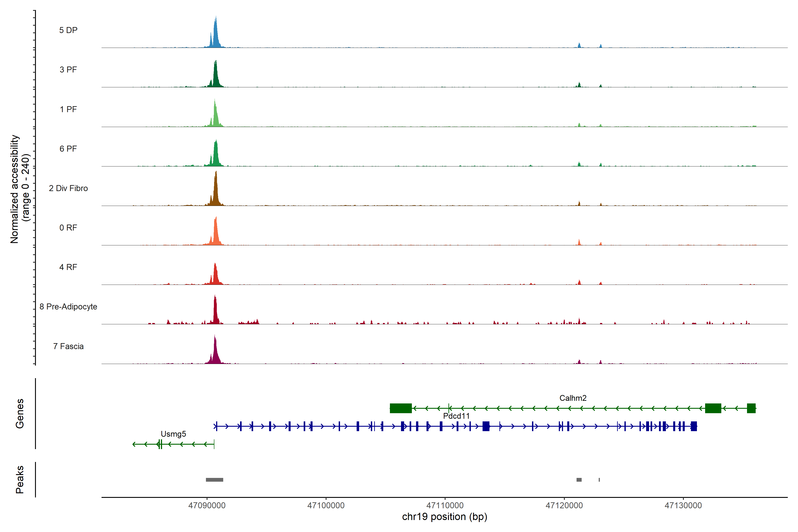This screenshot has width=798, height=532.
Task: Click the Usmg5 gene label
Action: (x=173, y=434)
